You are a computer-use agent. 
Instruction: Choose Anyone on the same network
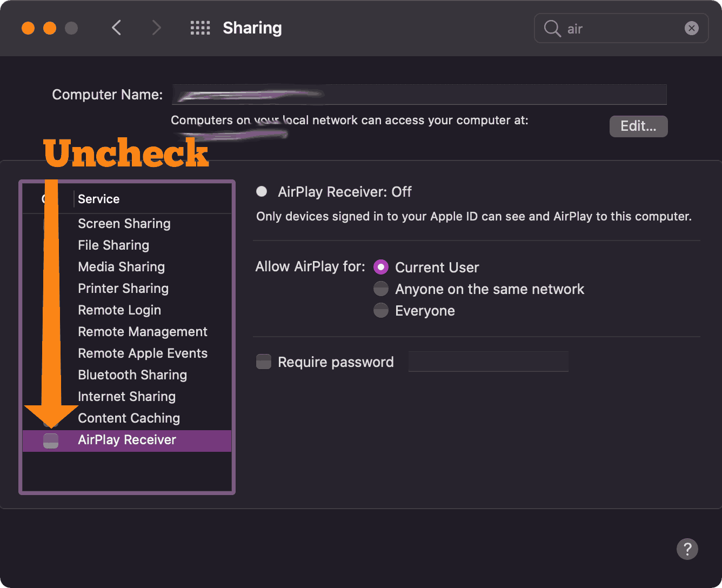click(381, 289)
